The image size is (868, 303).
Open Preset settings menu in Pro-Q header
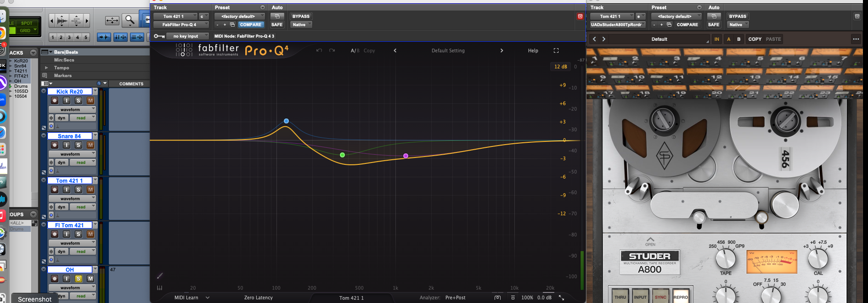[263, 7]
